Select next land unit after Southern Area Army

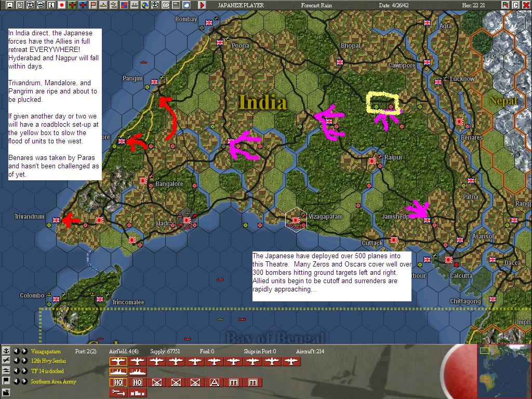click(24, 381)
